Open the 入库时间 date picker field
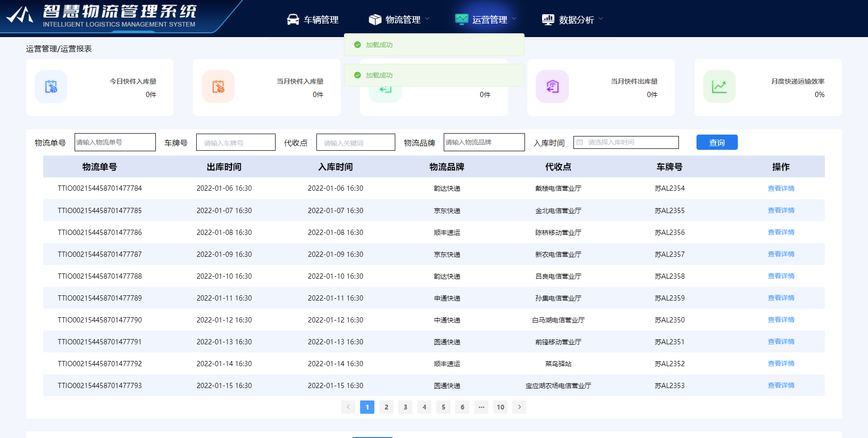Viewport: 868px width, 438px height. tap(626, 142)
